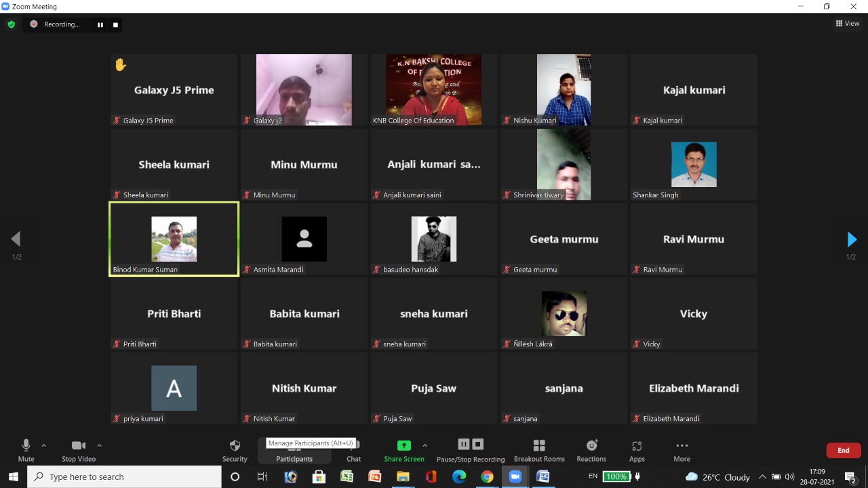
Task: Stop the recording with the square icon
Action: coord(115,25)
